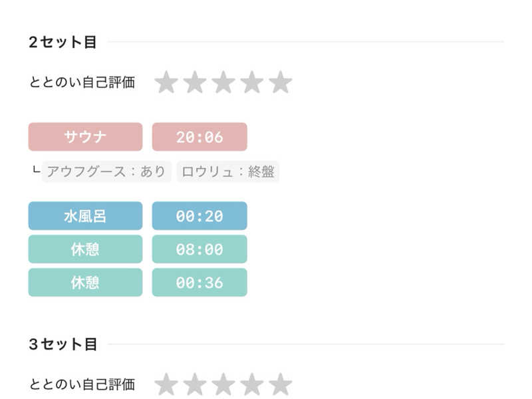Rate 3セット目 with the first star

(x=166, y=384)
